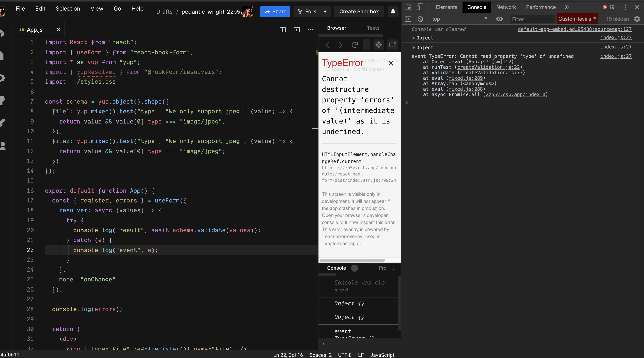
Task: Open the Selection menu
Action: pyautogui.click(x=68, y=9)
